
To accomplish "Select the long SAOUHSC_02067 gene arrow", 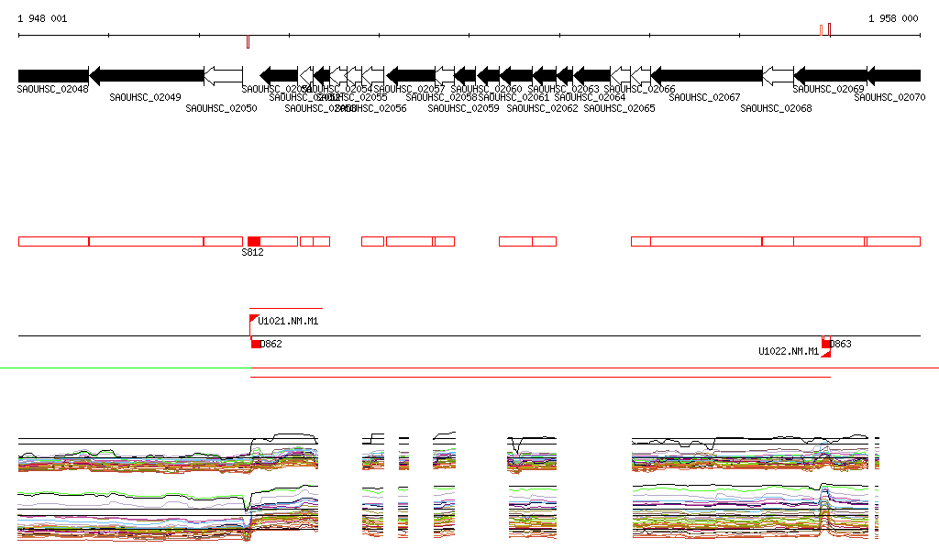I will pos(706,75).
